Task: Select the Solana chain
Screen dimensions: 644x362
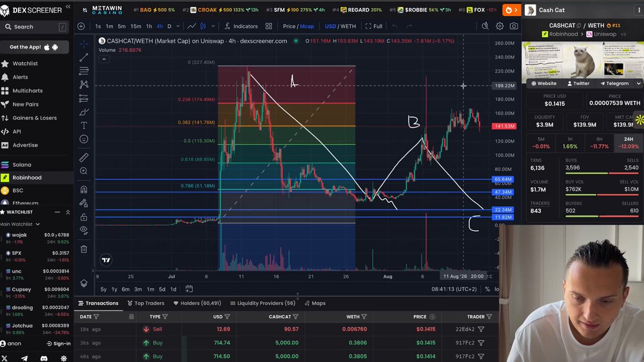Action: [21, 165]
